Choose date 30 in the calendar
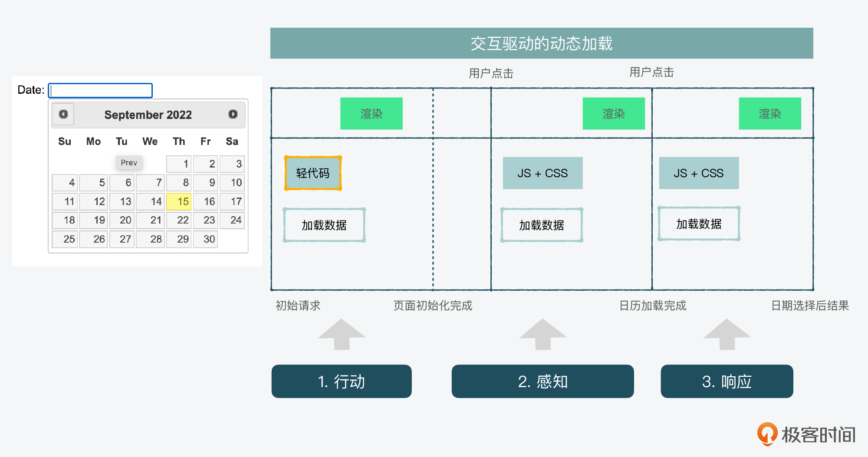The height and width of the screenshot is (457, 868). point(205,239)
